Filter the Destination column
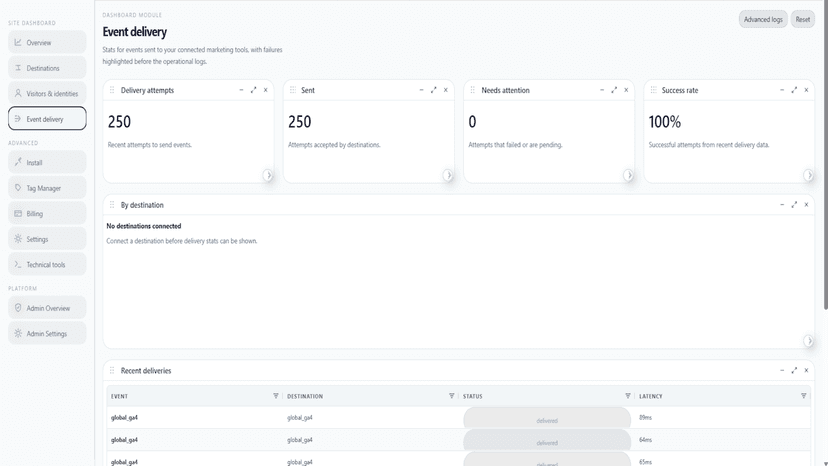 (x=451, y=396)
